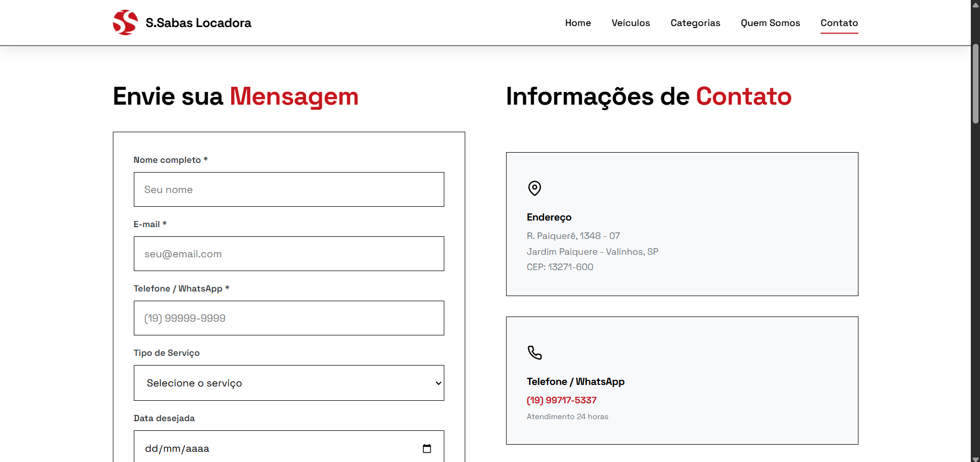Click the location pin icon in Endereço card
This screenshot has width=980, height=462.
pos(534,188)
